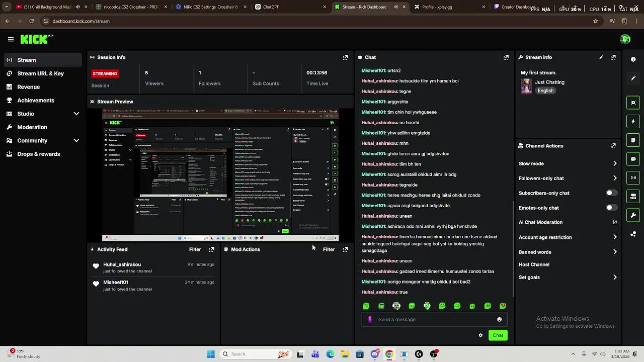Open the emoji picker in chat box
644x362 pixels.
tap(499, 319)
